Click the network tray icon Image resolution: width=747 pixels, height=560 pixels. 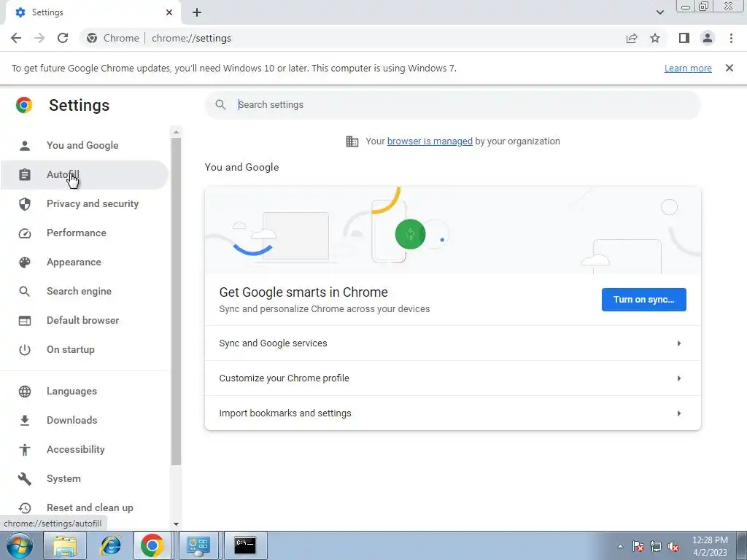(x=656, y=546)
